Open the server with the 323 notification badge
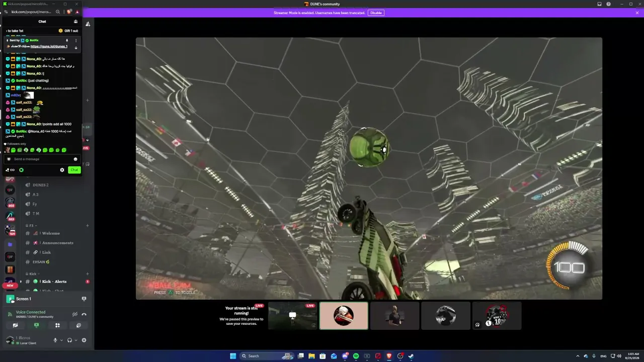 10,217
